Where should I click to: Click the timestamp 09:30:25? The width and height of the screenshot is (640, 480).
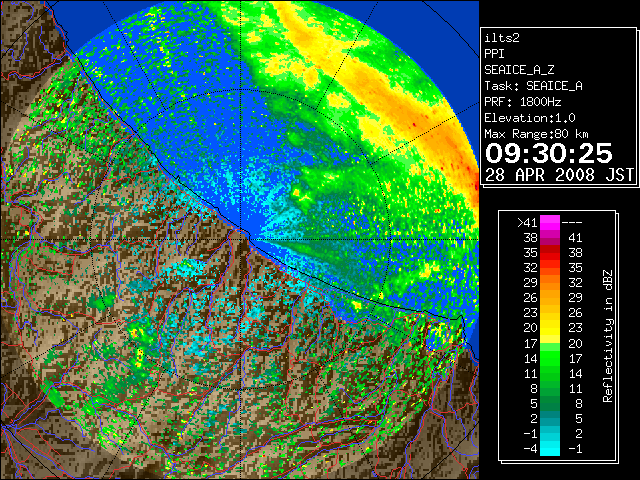(x=549, y=153)
